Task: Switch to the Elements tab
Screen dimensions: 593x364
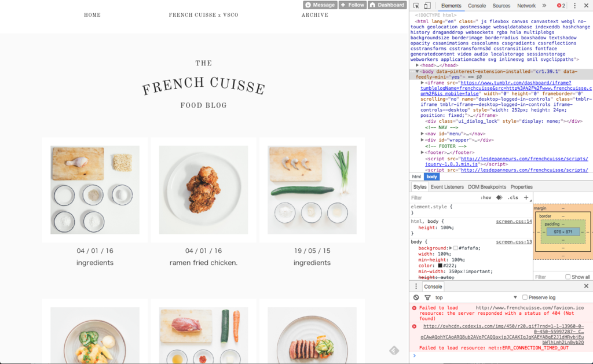Action: tap(451, 6)
